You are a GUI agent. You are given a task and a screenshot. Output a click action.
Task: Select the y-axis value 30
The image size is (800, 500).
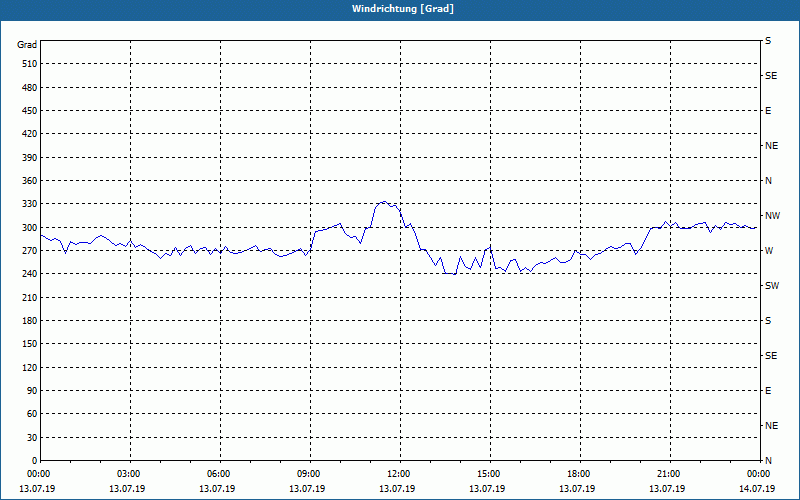click(32, 437)
